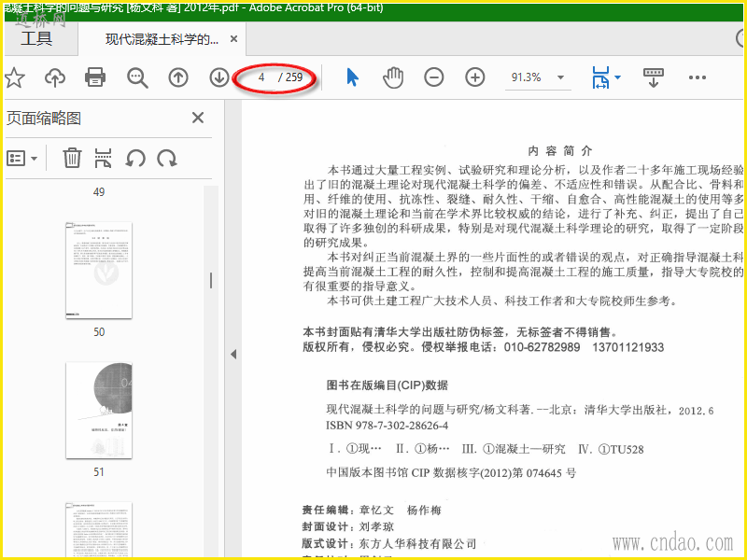Click the 版式设计 line in document
The image size is (747, 560).
pos(389,543)
